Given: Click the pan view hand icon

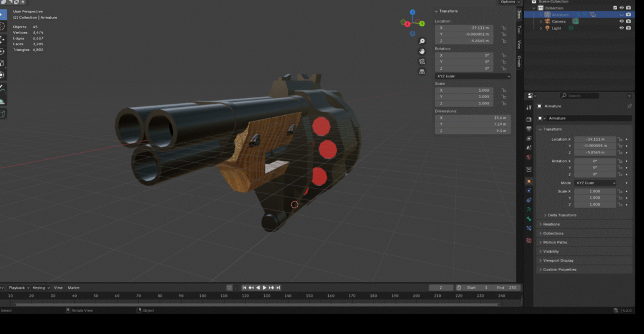Looking at the screenshot, I should 421,50.
